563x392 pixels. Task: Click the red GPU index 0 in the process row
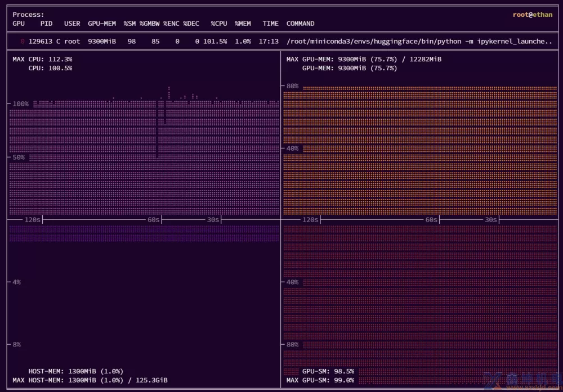[23, 42]
